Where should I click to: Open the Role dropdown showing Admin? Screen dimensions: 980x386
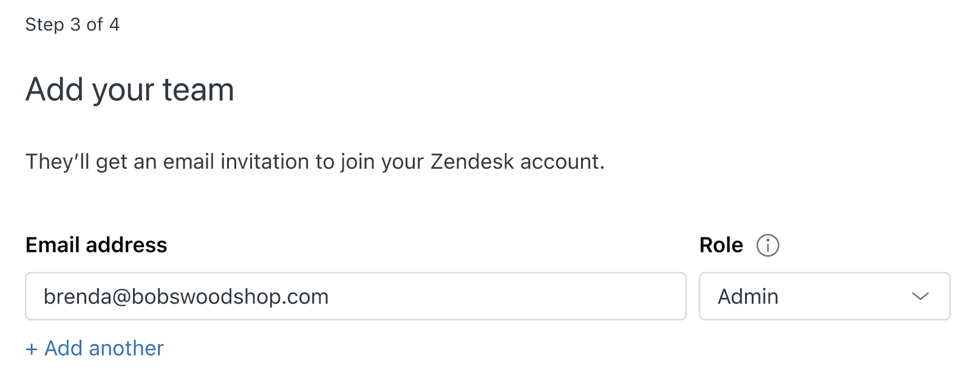coord(825,296)
